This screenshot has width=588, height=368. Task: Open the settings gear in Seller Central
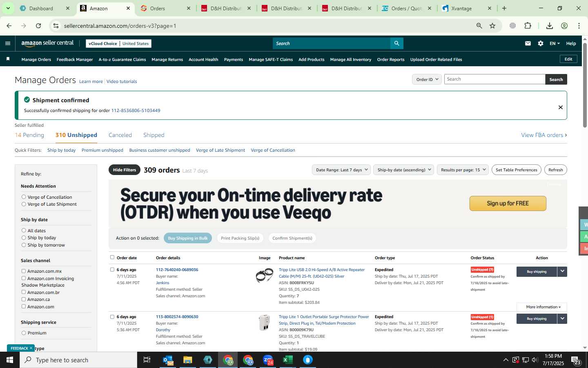coord(541,43)
